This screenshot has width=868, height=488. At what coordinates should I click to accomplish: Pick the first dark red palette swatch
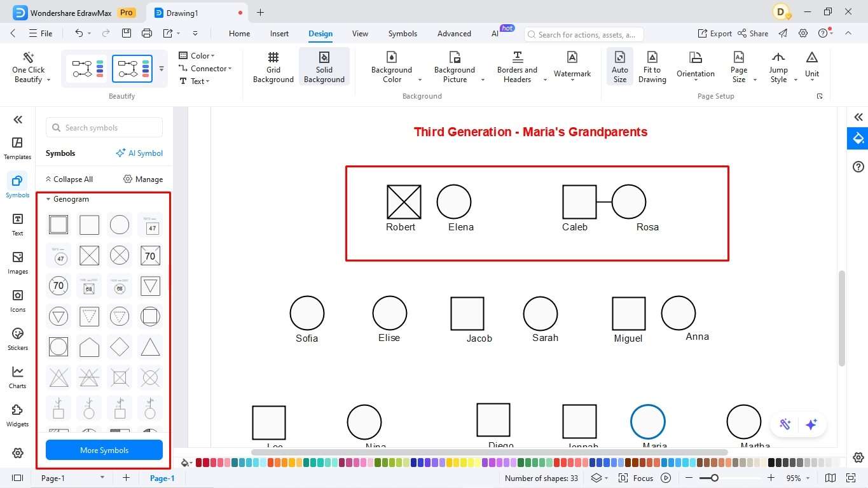tap(199, 463)
